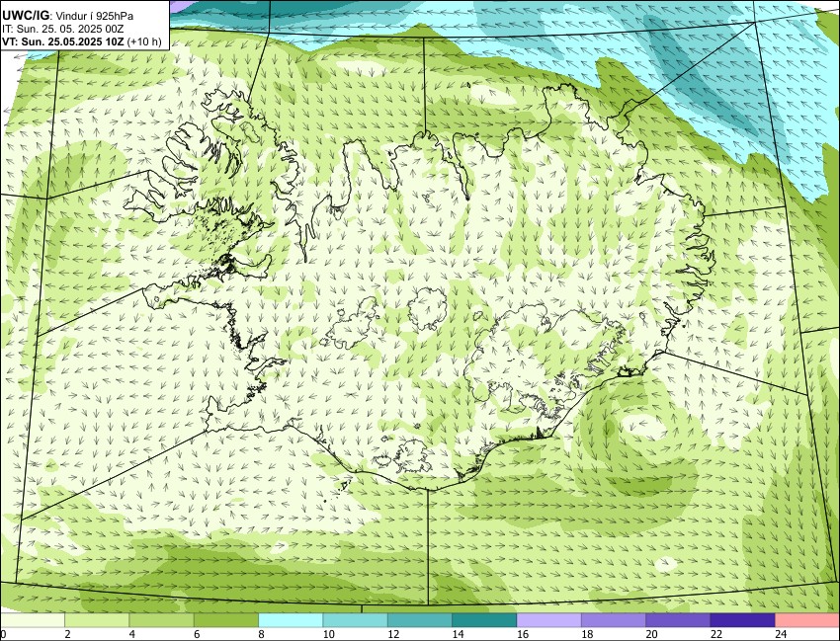The height and width of the screenshot is (641, 840).
Task: Click the 22–24 dark indigo legend swatch
Action: click(742, 620)
